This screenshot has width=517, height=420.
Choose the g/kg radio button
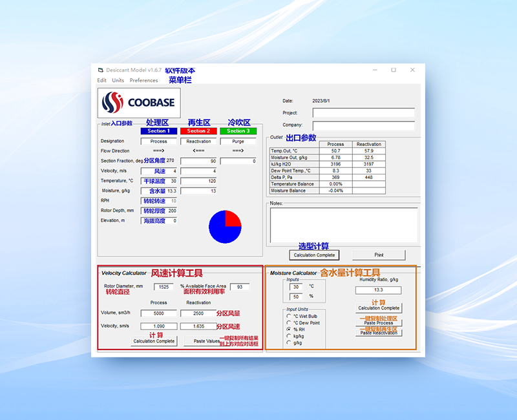(289, 342)
